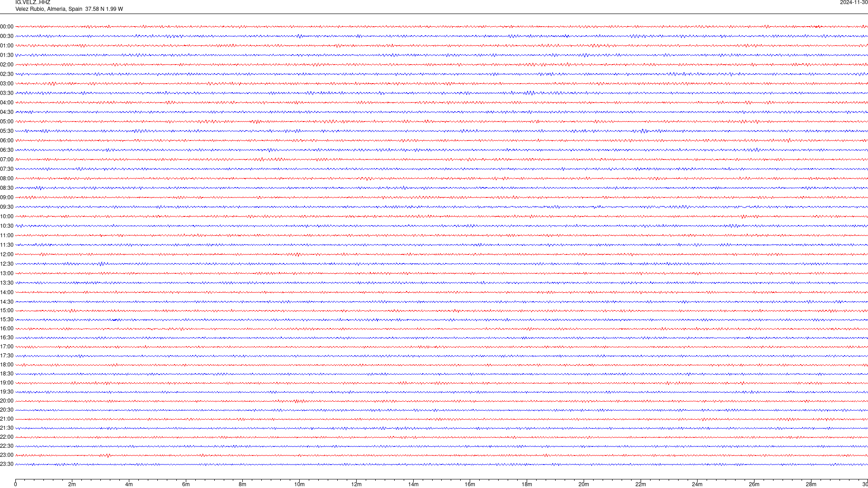
Task: Select the 07:30 trace label
Action: point(7,169)
